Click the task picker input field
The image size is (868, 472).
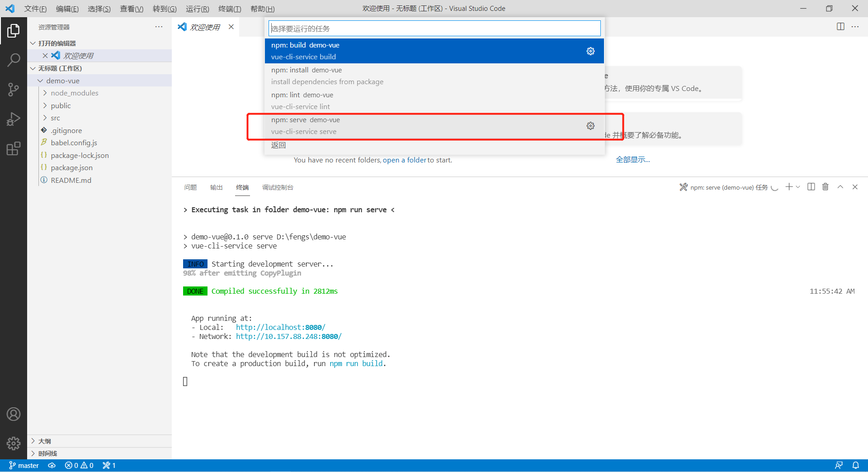(x=434, y=29)
